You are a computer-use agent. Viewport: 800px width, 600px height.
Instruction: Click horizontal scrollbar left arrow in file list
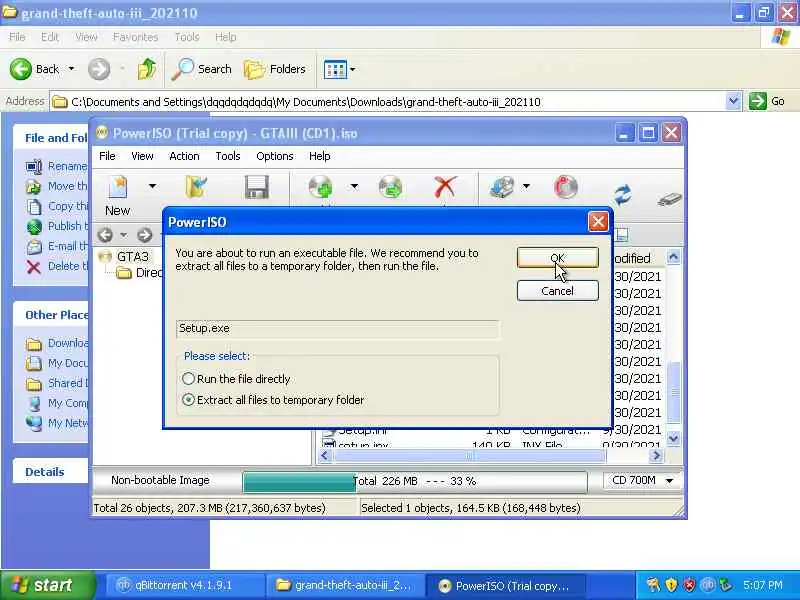coord(324,456)
